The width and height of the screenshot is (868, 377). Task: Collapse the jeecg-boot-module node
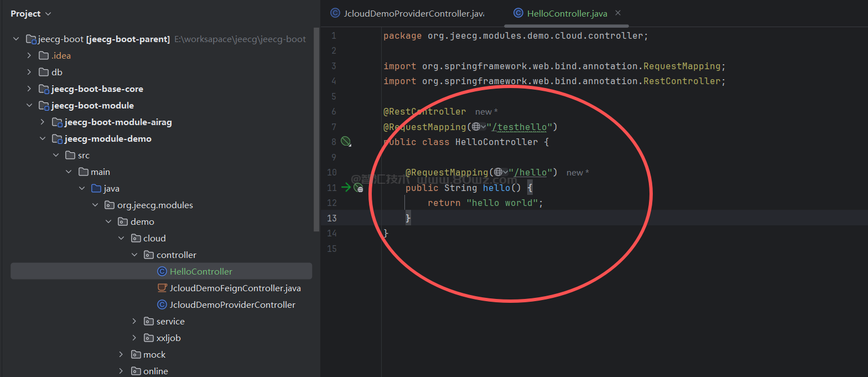[x=29, y=105]
